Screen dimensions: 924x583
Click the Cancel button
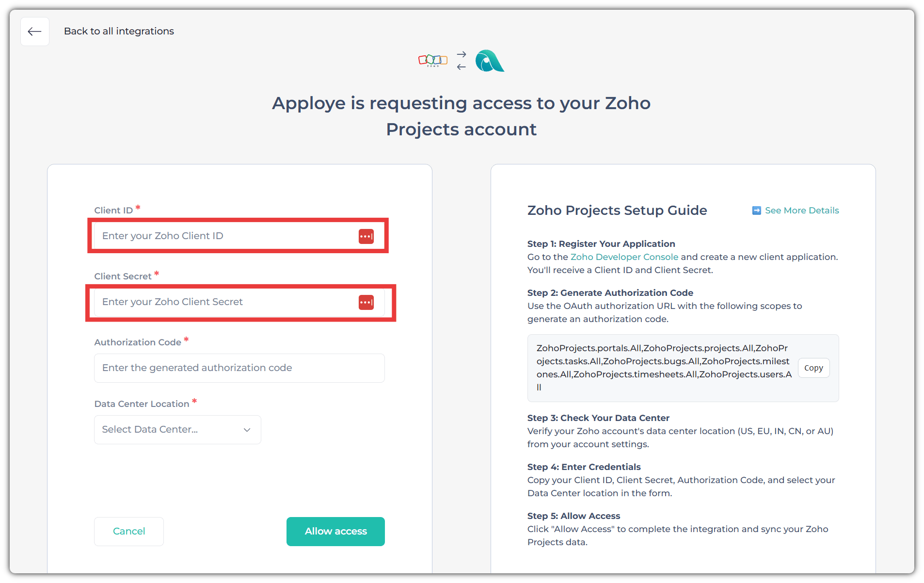[129, 531]
